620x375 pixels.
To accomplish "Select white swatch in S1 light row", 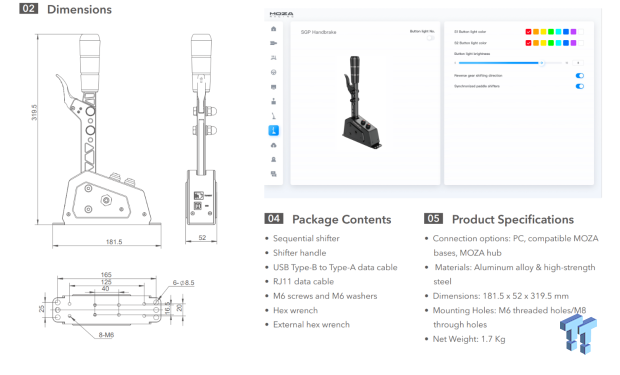I will (x=581, y=32).
